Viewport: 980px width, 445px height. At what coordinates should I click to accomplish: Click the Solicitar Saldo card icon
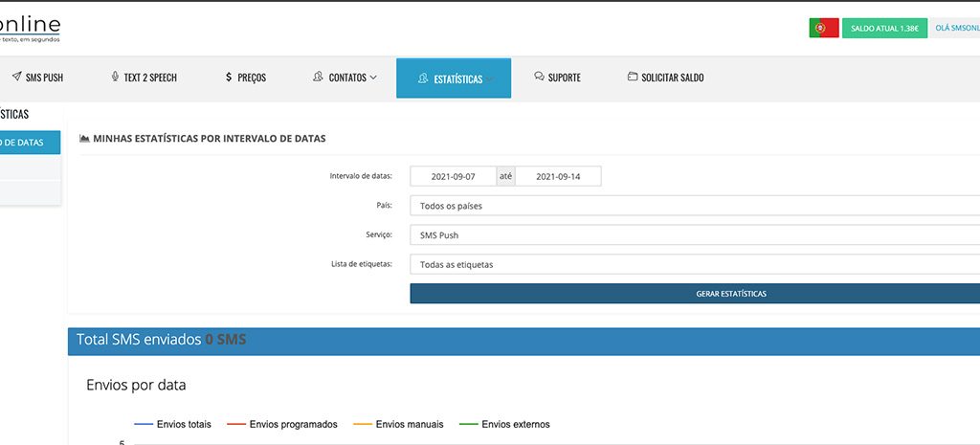[632, 78]
